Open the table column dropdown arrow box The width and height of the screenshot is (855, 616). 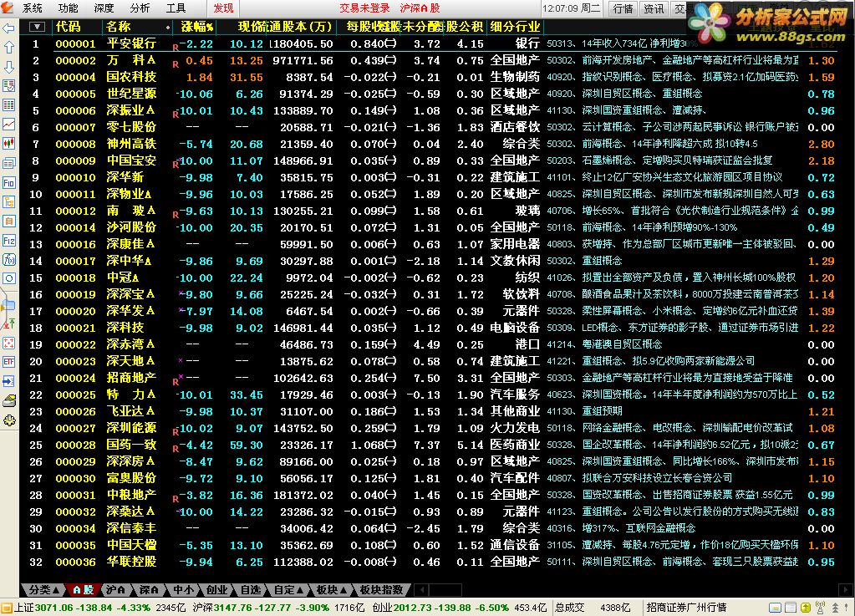tap(37, 27)
